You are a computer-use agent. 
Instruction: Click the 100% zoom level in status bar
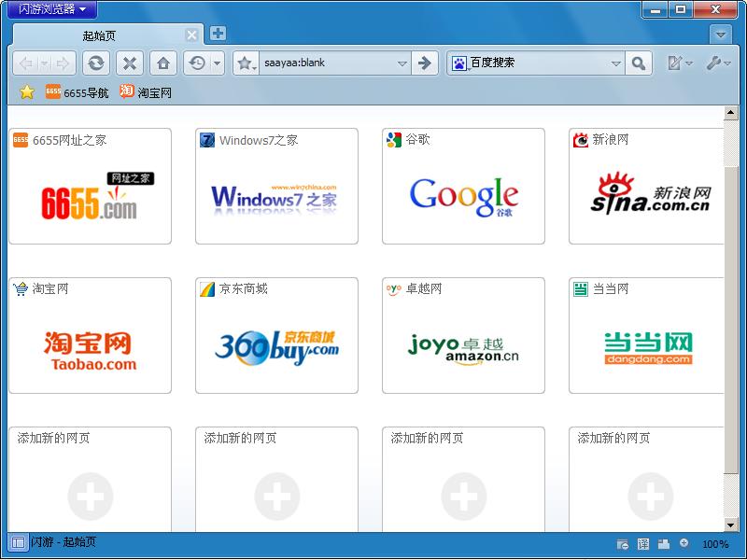[x=715, y=544]
